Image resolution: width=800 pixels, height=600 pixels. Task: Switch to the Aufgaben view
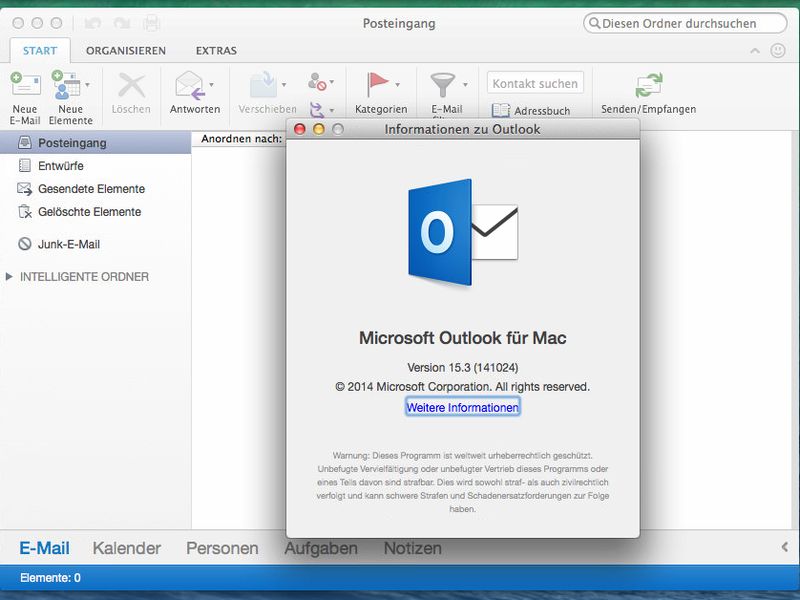321,548
